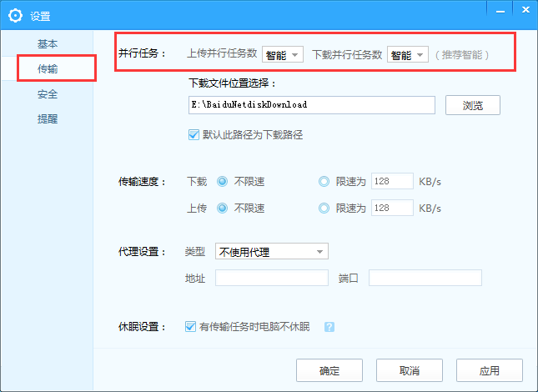Screen dimensions: 538x392
Task: Select 不限速 for 上传
Action: [223, 208]
